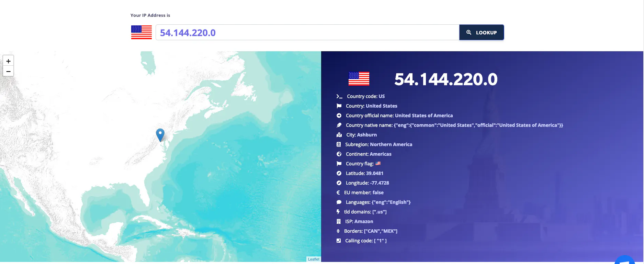Zoom out on the map
The height and width of the screenshot is (264, 644).
pos(8,71)
